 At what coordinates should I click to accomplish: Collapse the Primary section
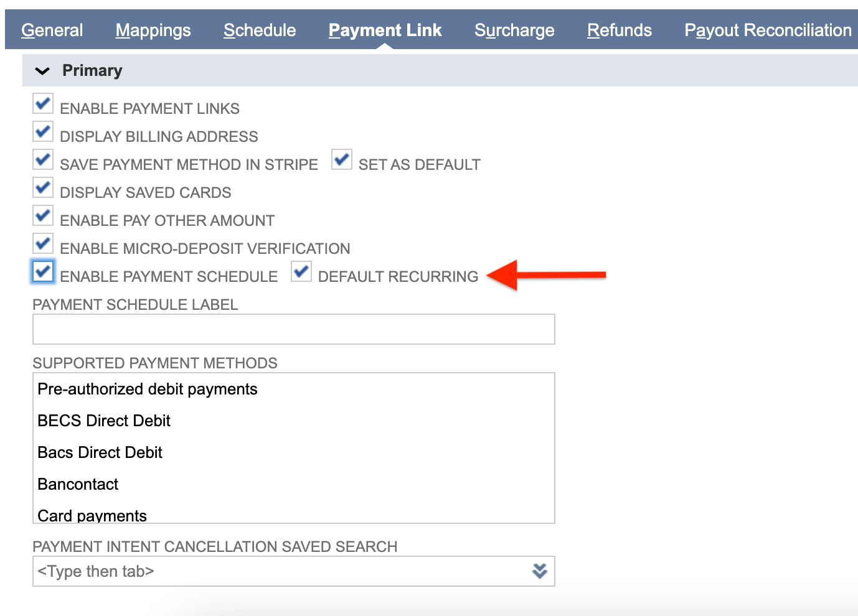coord(42,70)
